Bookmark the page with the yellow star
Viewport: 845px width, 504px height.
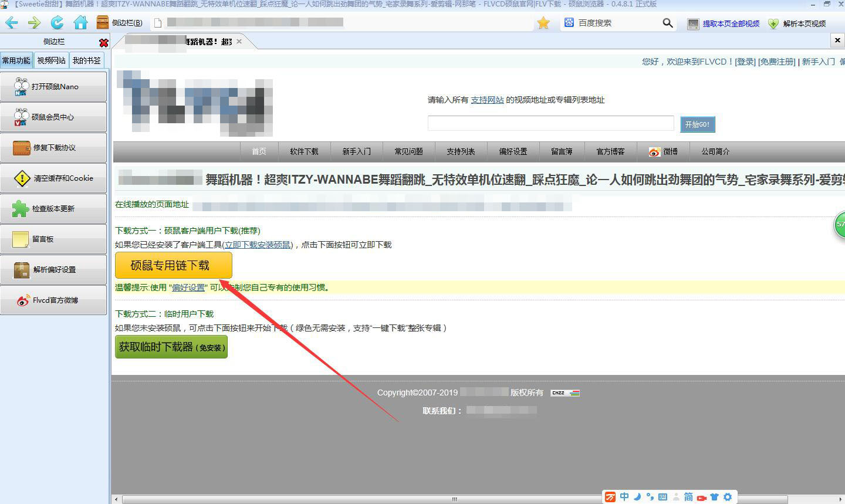tap(543, 23)
